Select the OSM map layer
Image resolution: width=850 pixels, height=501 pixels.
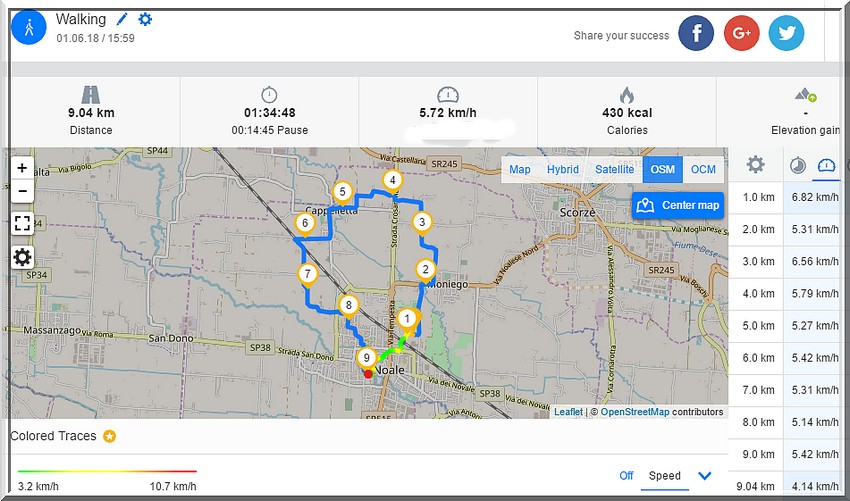click(x=662, y=170)
